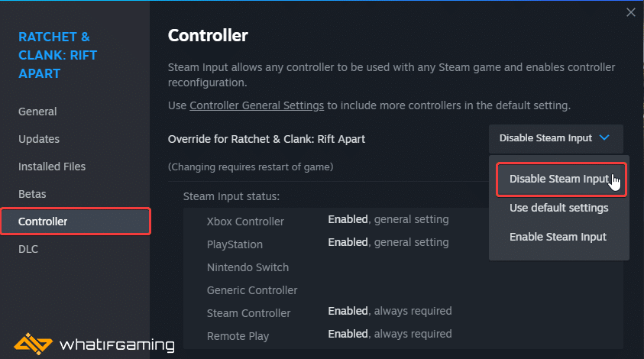Switch to the General tab
The width and height of the screenshot is (644, 359).
[37, 112]
